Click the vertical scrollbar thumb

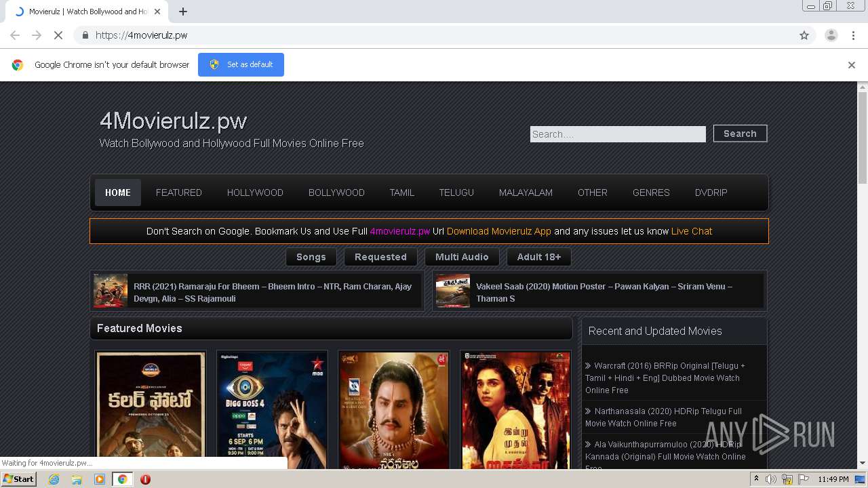click(x=863, y=138)
